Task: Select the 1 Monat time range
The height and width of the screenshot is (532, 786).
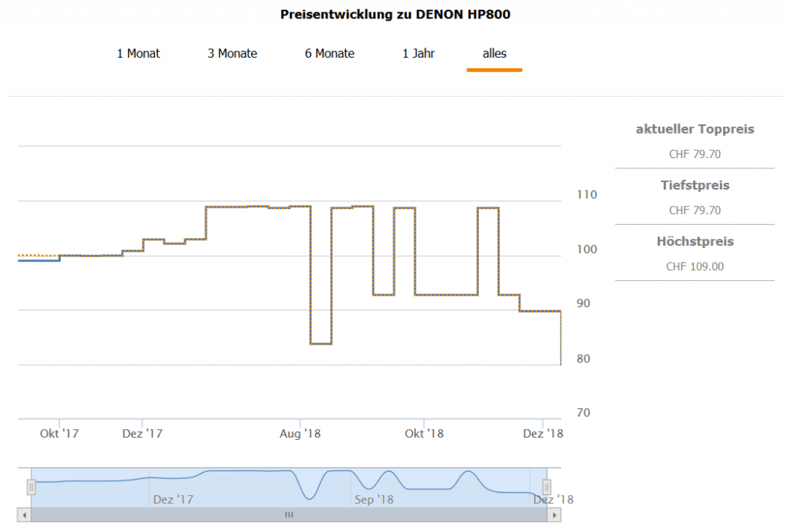Action: coord(138,54)
